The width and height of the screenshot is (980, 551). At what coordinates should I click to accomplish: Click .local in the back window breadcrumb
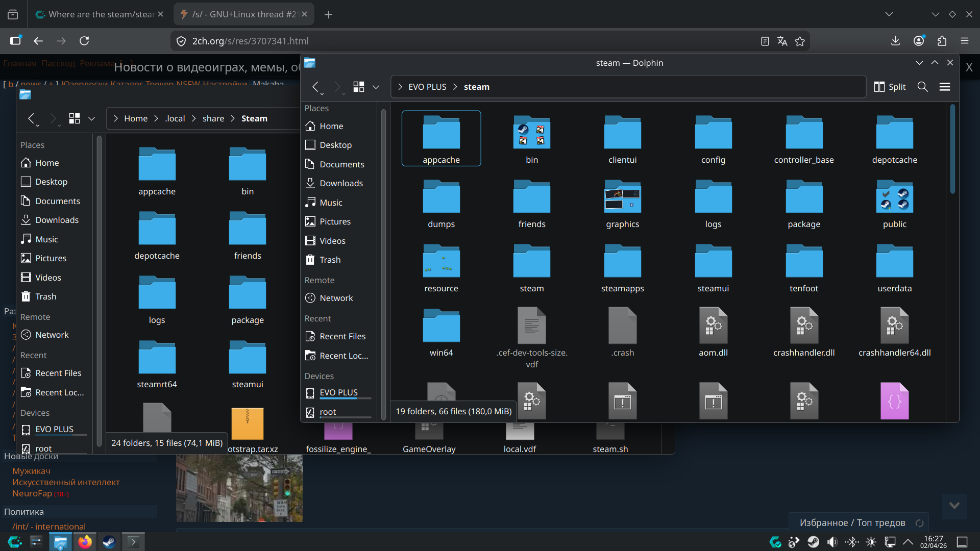pos(175,118)
